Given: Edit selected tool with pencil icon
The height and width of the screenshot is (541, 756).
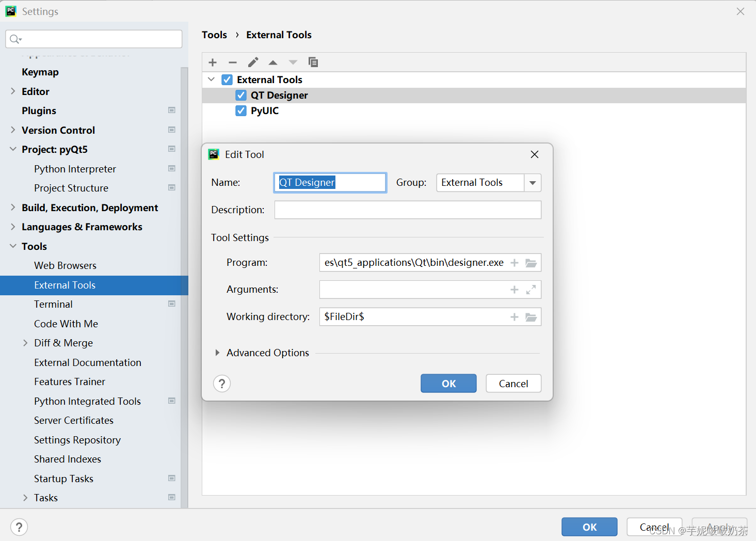Looking at the screenshot, I should pyautogui.click(x=253, y=62).
